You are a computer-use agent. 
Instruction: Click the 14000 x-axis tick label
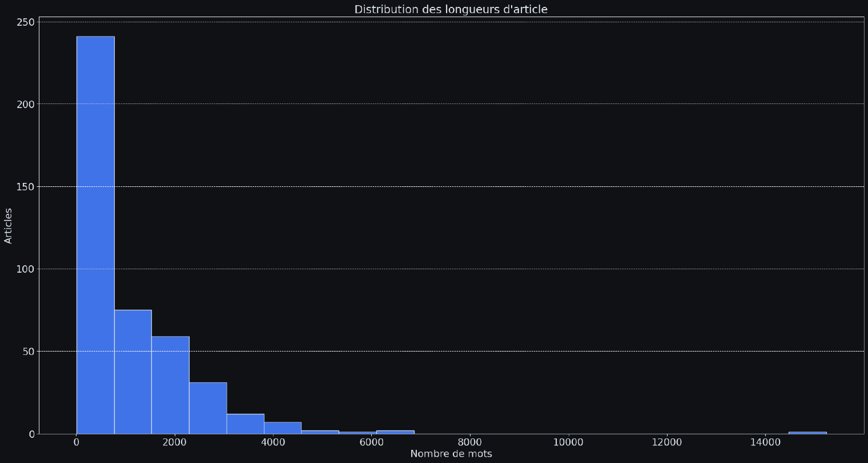[765, 442]
